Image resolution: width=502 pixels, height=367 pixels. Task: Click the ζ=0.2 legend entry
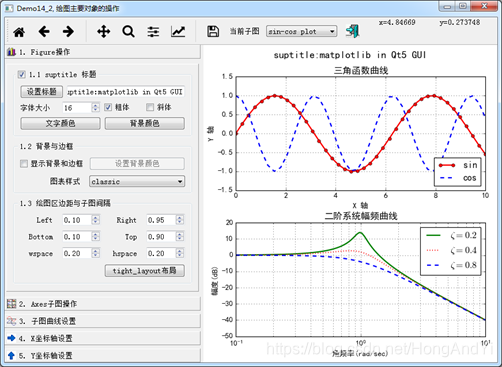coord(451,235)
